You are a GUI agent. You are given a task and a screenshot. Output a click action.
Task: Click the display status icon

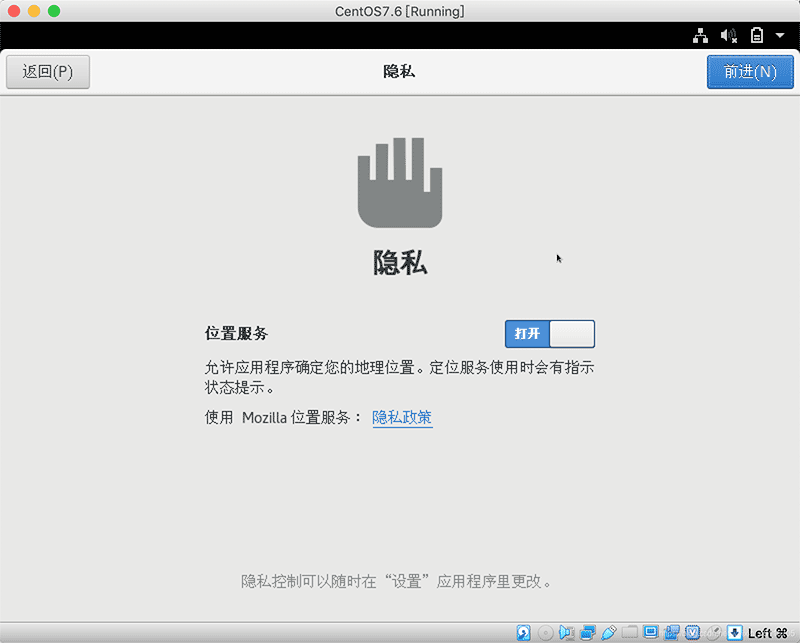coord(653,632)
